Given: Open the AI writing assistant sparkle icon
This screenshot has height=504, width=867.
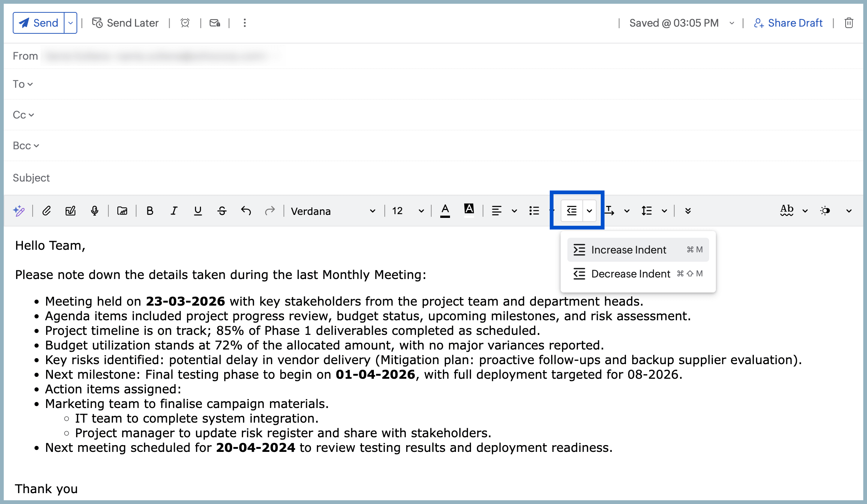Looking at the screenshot, I should (x=19, y=211).
